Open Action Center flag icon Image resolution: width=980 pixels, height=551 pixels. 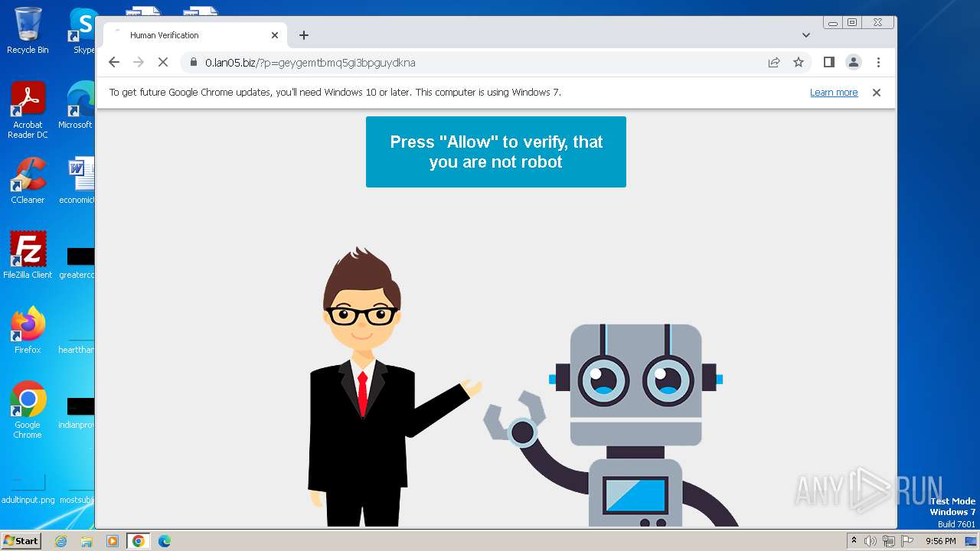(907, 541)
